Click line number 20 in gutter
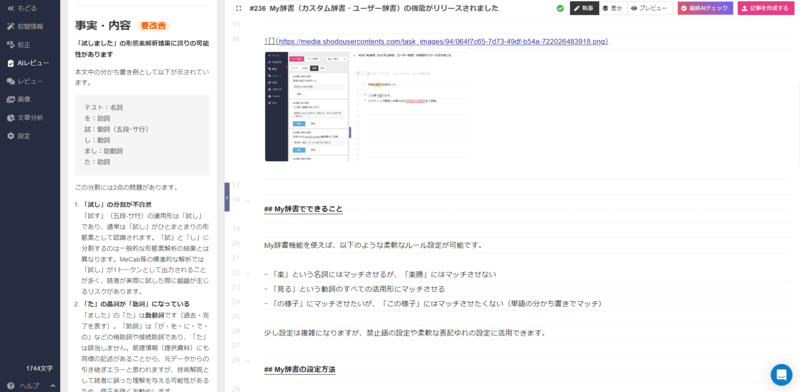The image size is (800, 392). click(236, 243)
